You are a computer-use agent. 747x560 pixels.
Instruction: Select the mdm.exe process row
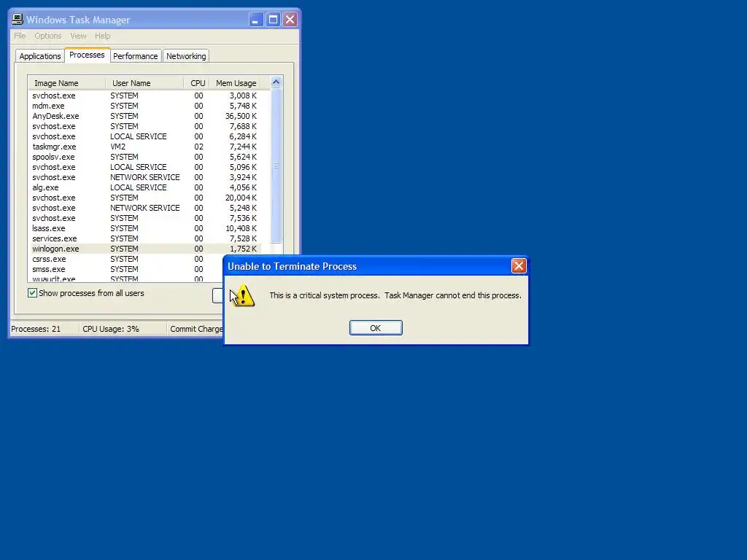[x=144, y=106]
